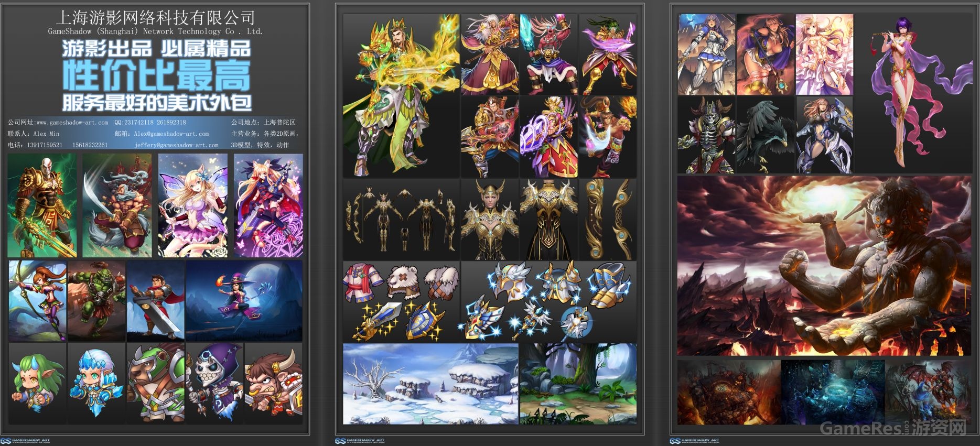Click the phone number 13917159521
Image resolution: width=980 pixels, height=446 pixels.
(x=45, y=145)
